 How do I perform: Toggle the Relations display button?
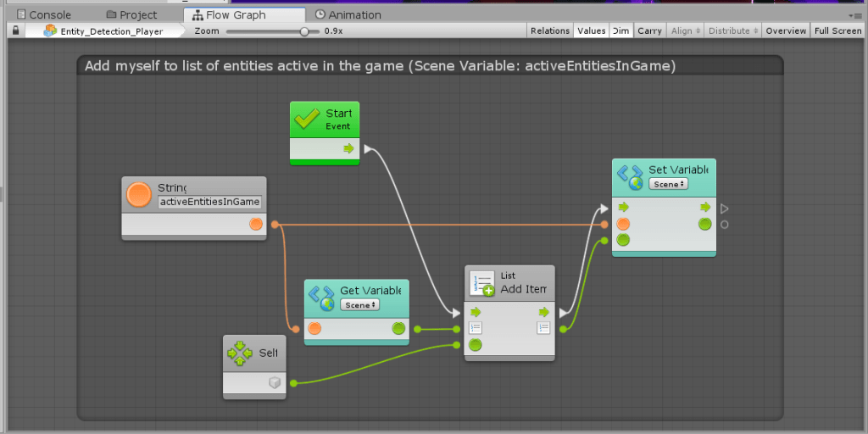[549, 31]
